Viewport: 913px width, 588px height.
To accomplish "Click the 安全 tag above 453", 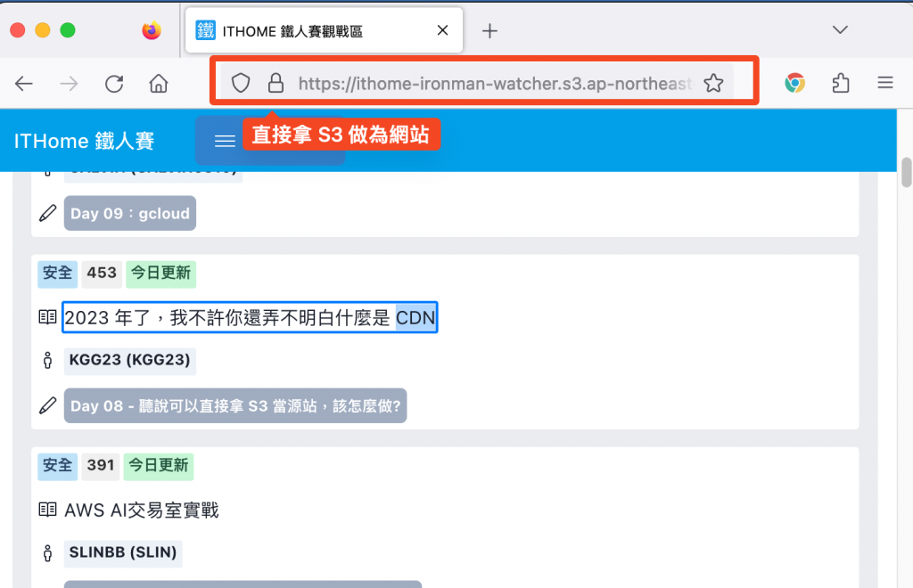I will (x=58, y=273).
